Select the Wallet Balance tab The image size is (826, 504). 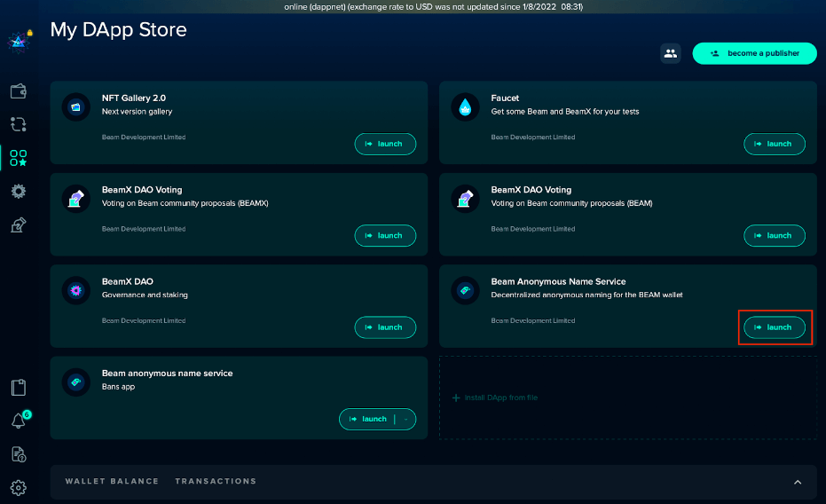point(112,481)
